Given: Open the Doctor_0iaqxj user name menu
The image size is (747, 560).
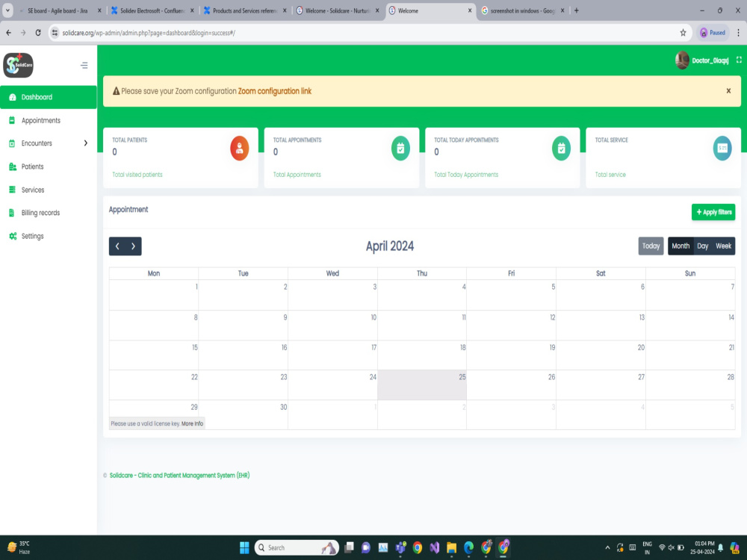Looking at the screenshot, I should (710, 60).
